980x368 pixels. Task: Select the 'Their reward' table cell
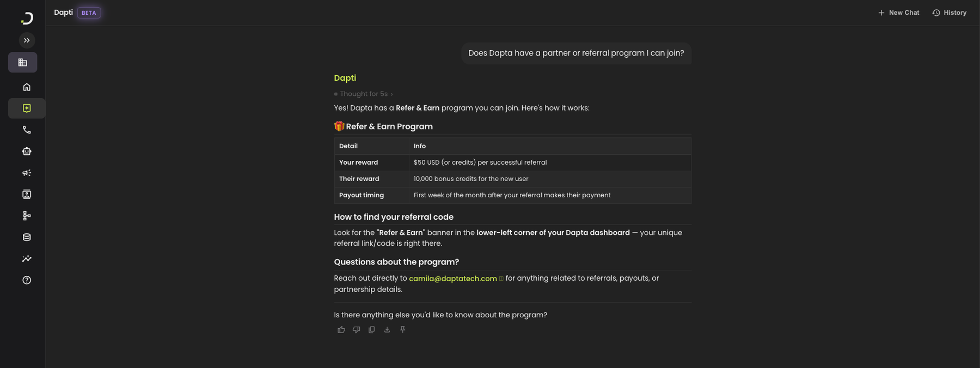372,179
